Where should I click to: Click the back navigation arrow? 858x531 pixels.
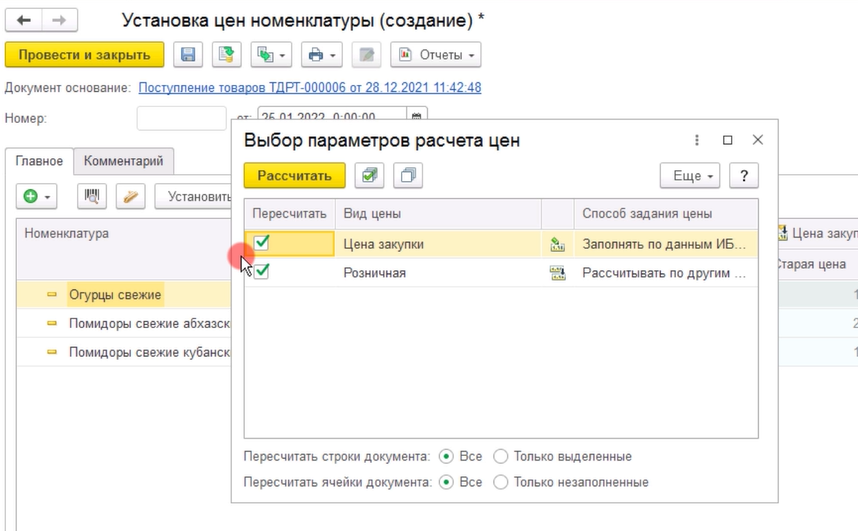(x=23, y=20)
